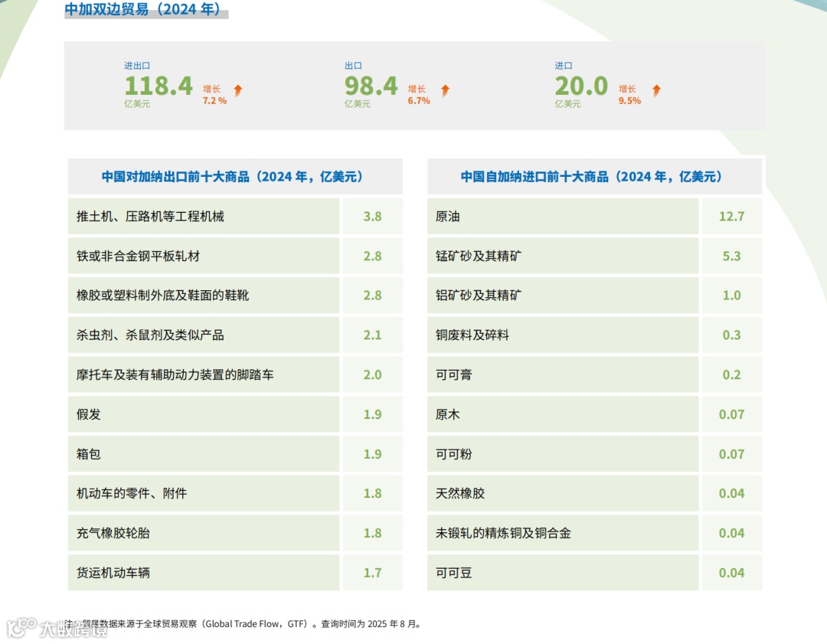827x644 pixels.
Task: Select the import row 天然橡胶
Action: pyautogui.click(x=563, y=493)
